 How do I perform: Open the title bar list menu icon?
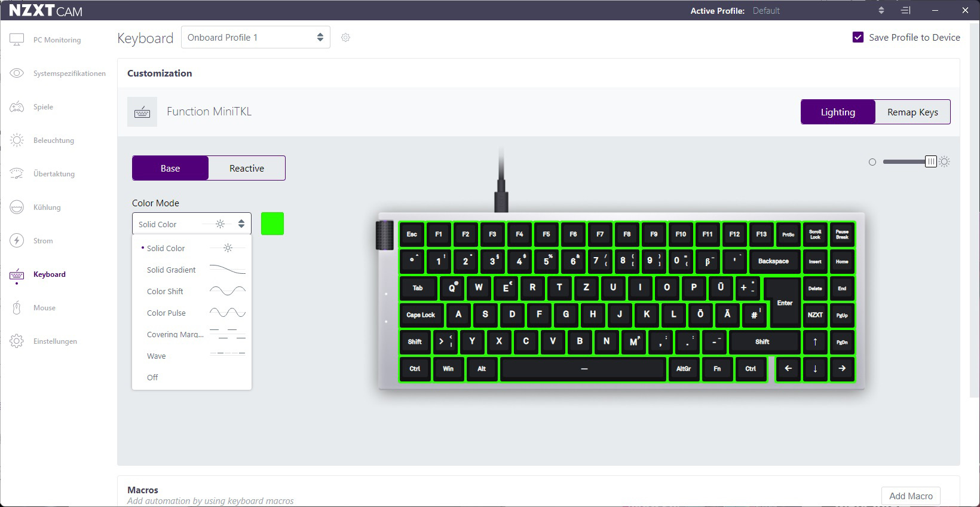(x=906, y=10)
